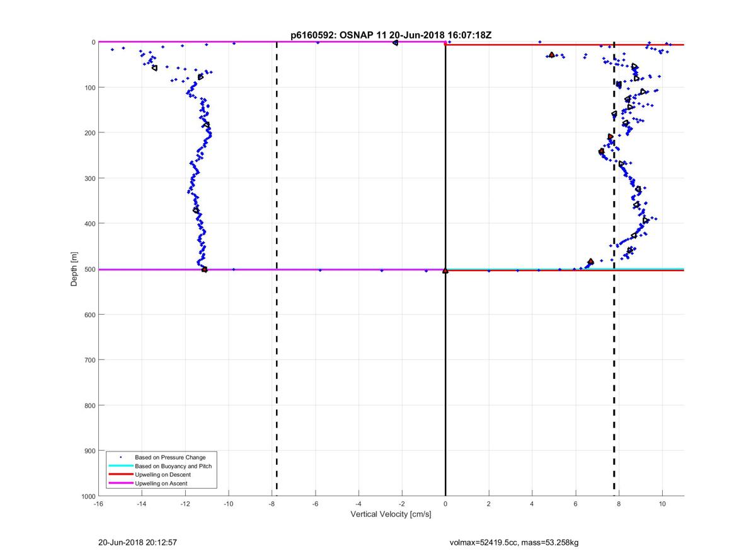Click depth axis tick label '100'
The image size is (756, 558).
(89, 88)
